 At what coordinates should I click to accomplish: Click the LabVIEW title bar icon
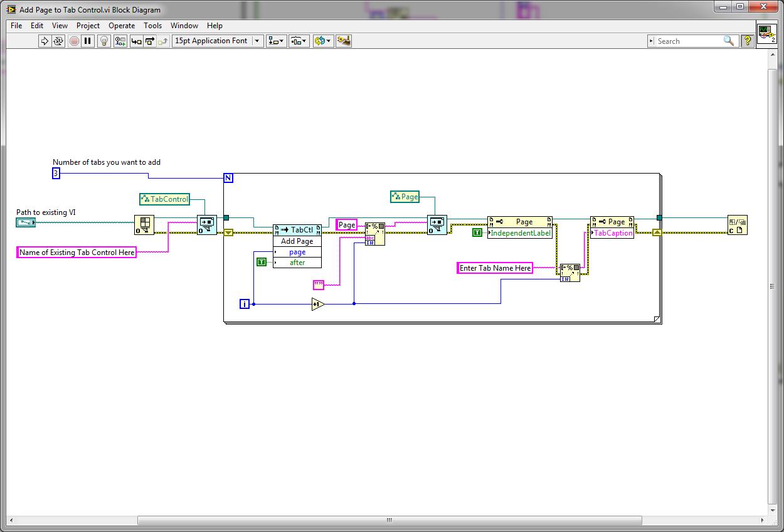point(11,9)
